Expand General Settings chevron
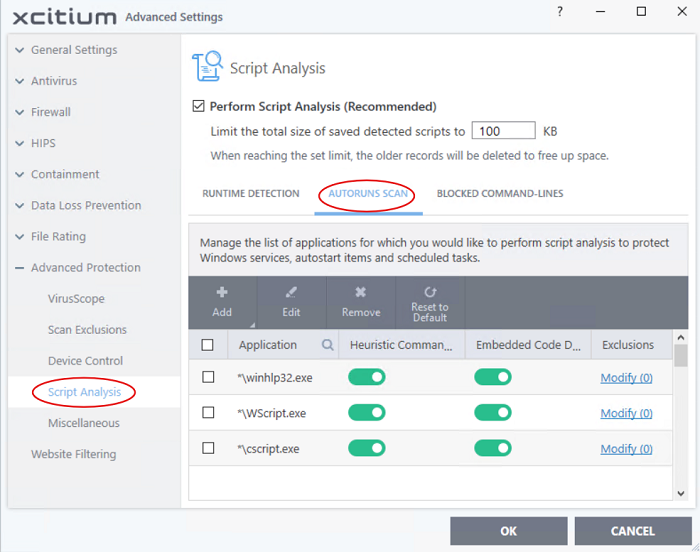 pos(20,50)
